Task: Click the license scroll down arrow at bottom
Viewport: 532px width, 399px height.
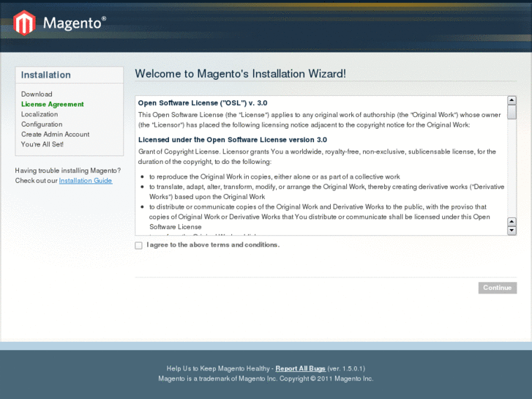Action: click(x=512, y=231)
